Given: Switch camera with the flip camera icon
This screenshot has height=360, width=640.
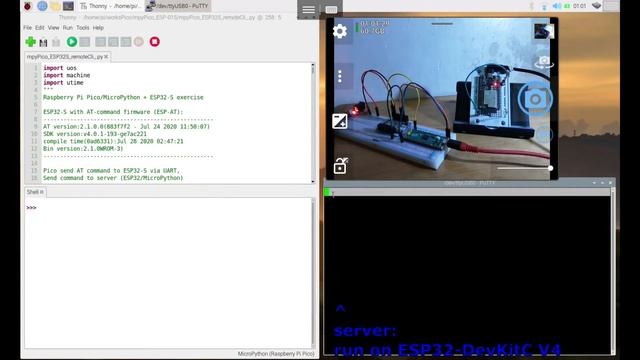Looking at the screenshot, I should pos(544,62).
